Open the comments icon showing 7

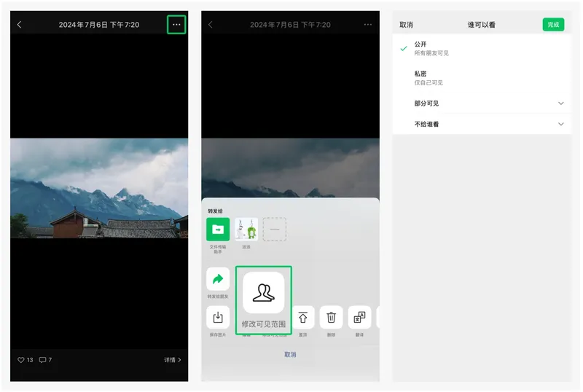pos(43,360)
